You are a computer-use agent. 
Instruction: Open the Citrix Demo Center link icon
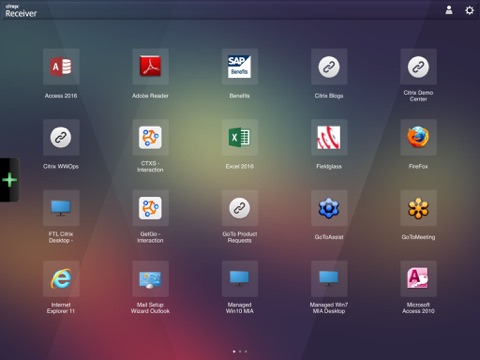(418, 67)
